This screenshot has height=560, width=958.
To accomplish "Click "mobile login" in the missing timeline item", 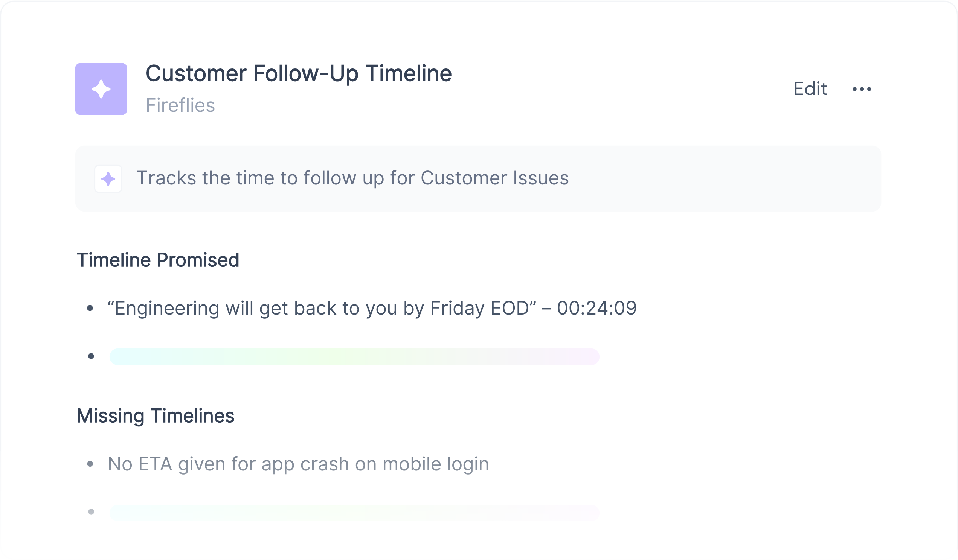I will (435, 464).
